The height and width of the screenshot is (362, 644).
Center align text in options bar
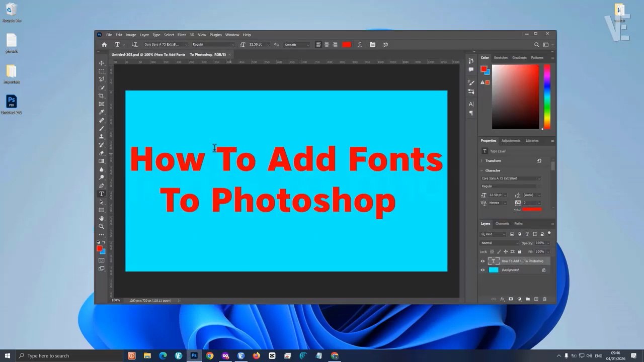pyautogui.click(x=327, y=45)
